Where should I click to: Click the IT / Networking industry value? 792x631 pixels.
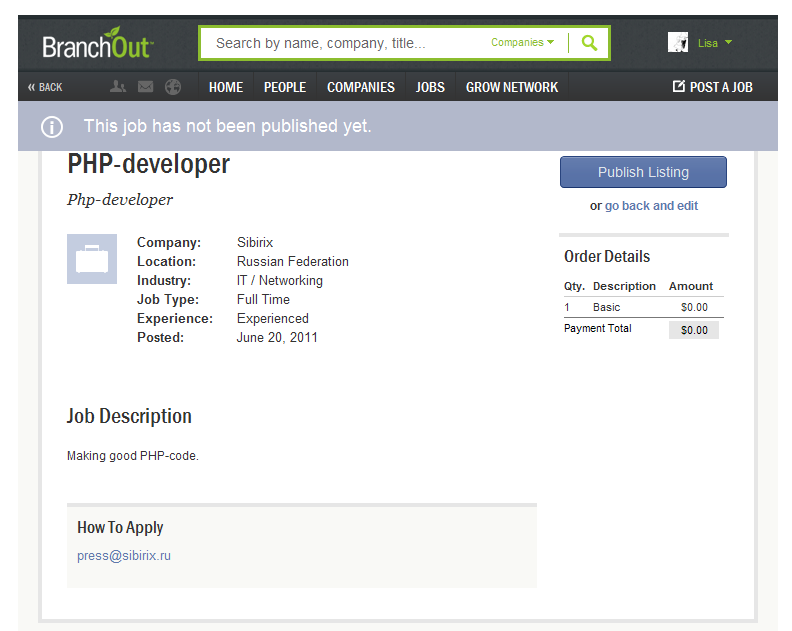(279, 280)
